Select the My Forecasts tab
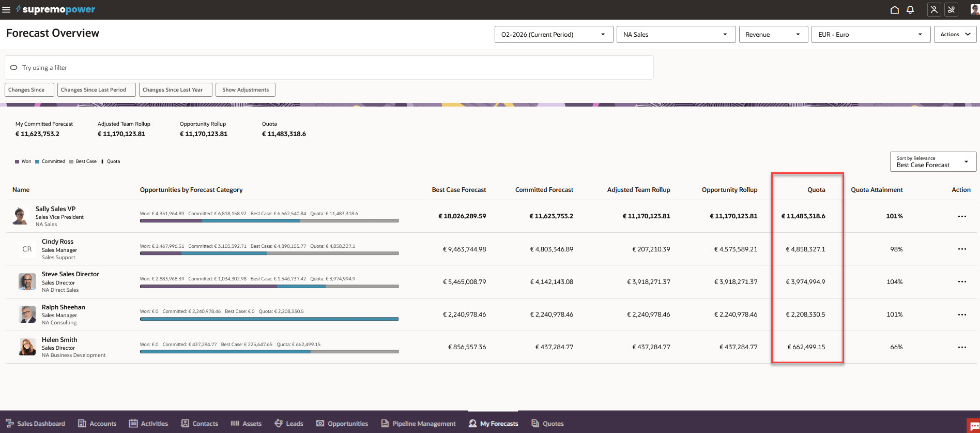The width and height of the screenshot is (980, 433). click(494, 424)
